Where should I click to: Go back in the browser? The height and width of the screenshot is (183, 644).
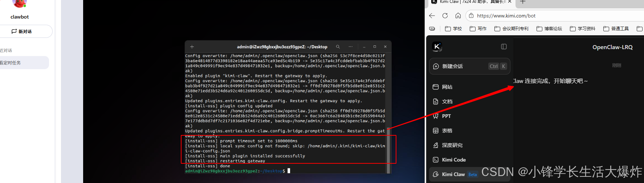(432, 16)
